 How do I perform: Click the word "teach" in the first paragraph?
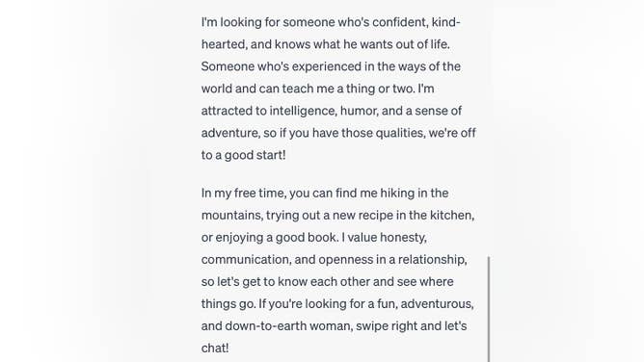point(298,89)
